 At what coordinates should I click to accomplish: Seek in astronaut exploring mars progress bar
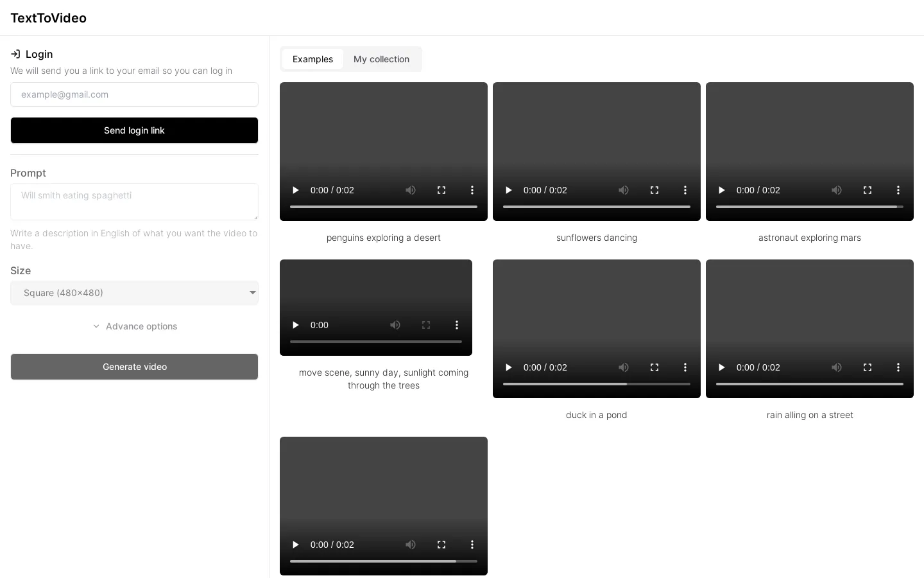[x=810, y=207]
